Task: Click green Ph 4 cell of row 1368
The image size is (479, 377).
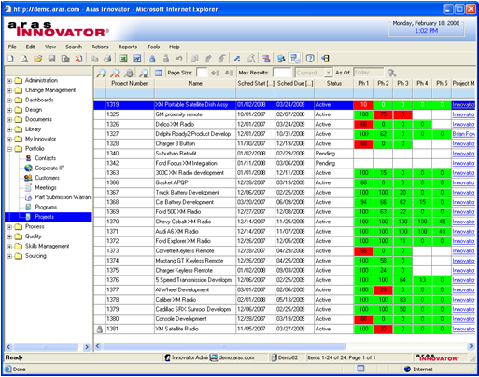Action: click(x=422, y=202)
